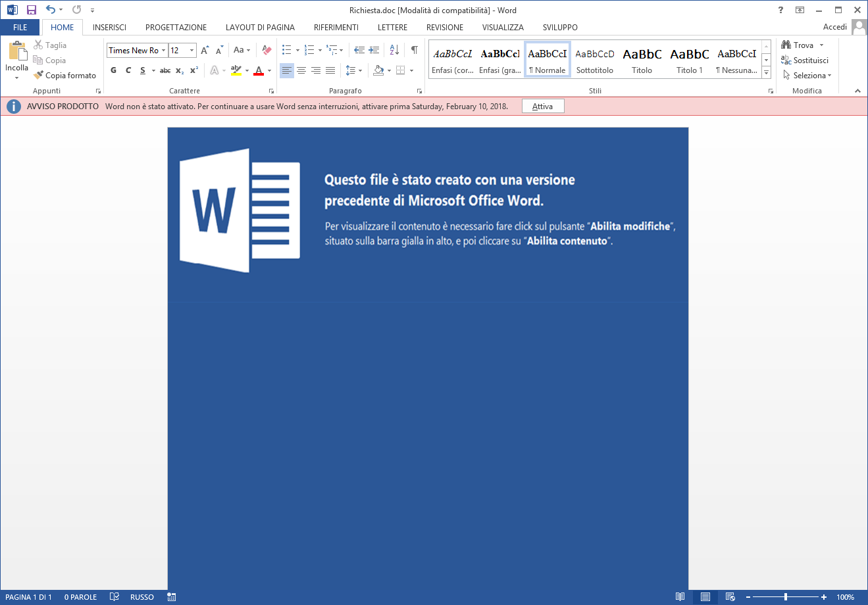Sort text with the A-Z sort icon
This screenshot has height=605, width=868.
pos(394,50)
